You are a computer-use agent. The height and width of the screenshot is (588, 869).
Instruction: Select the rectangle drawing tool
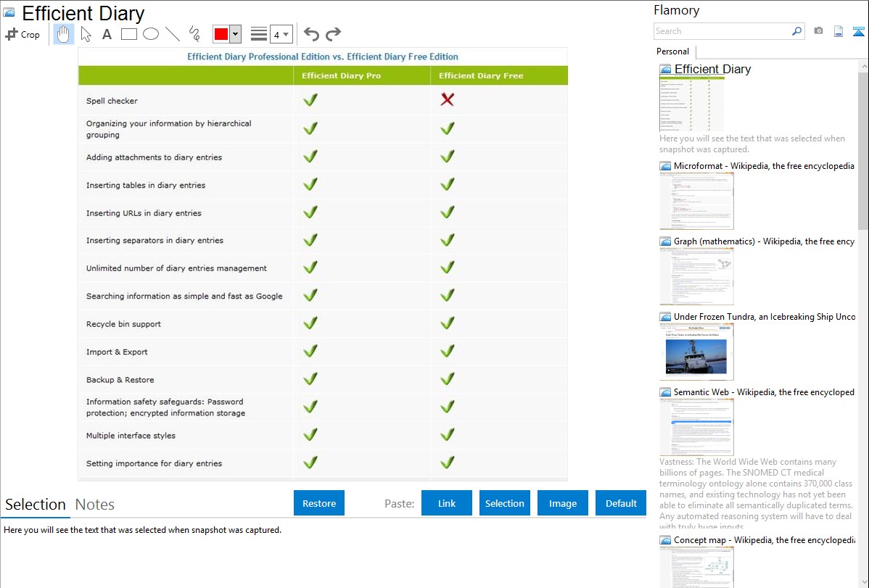(128, 34)
